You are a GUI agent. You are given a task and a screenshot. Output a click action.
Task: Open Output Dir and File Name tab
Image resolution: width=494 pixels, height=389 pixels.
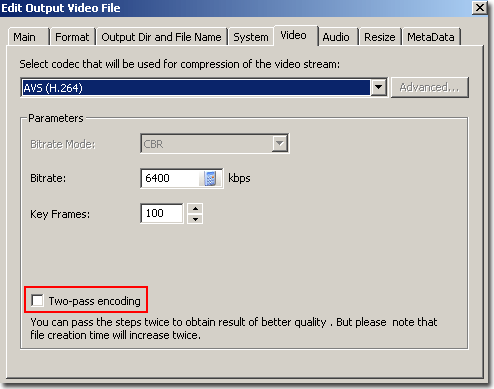click(161, 37)
